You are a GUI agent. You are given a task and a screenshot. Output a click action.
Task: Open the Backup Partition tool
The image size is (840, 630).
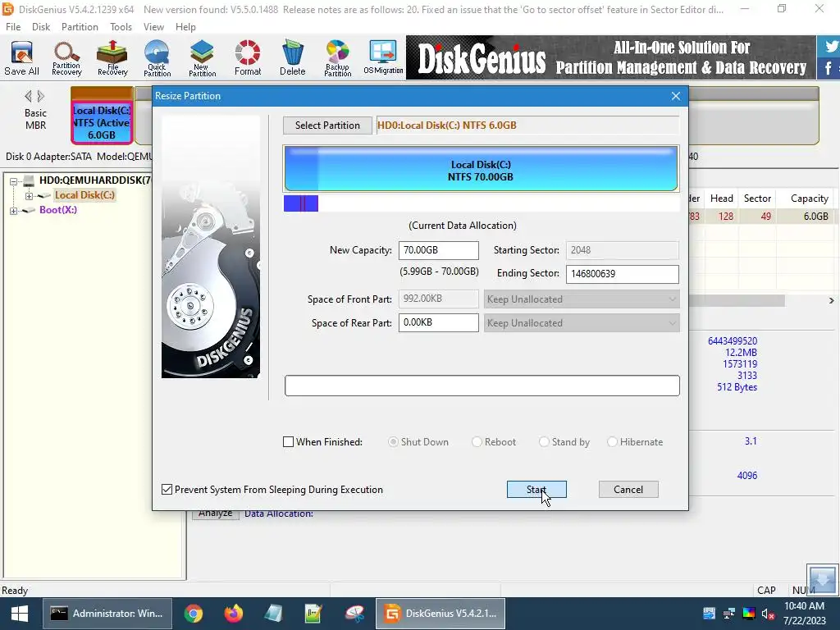coord(337,58)
